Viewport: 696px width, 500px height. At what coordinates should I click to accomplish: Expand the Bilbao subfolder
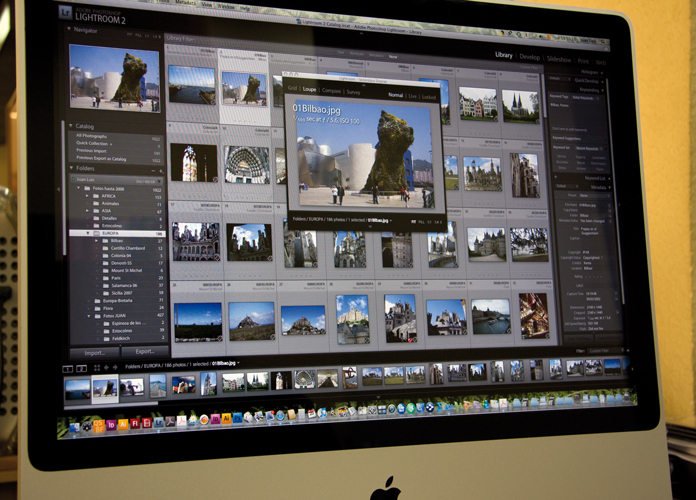[x=96, y=240]
